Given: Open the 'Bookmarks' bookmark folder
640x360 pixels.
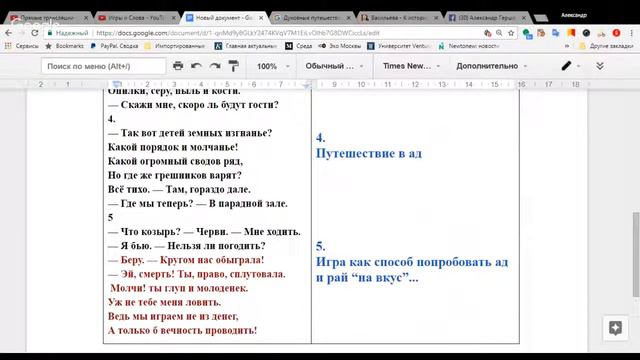Looking at the screenshot, I should [x=64, y=46].
